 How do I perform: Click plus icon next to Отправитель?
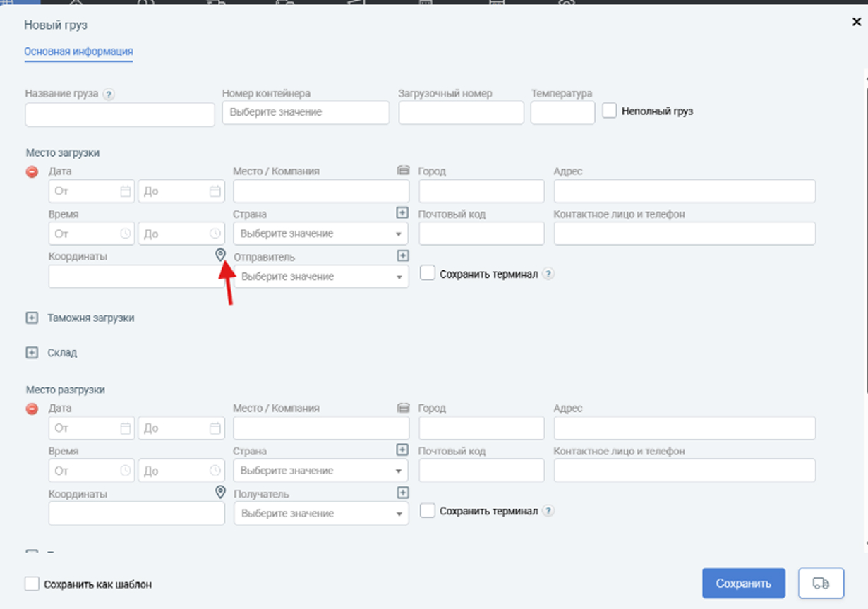pyautogui.click(x=402, y=255)
